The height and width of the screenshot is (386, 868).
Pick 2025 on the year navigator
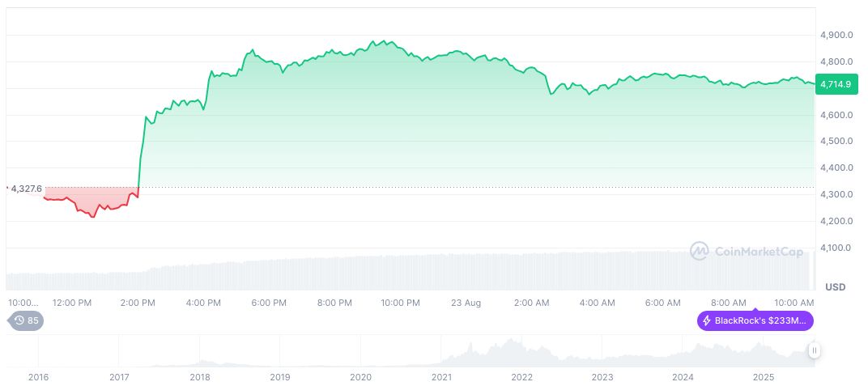coord(764,377)
